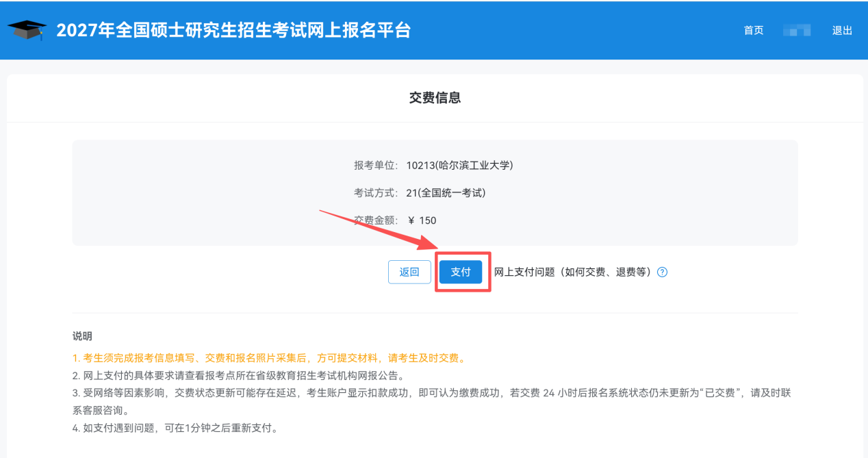This screenshot has width=868, height=458.
Task: Click the ￥150 payment amount value
Action: pyautogui.click(x=421, y=220)
